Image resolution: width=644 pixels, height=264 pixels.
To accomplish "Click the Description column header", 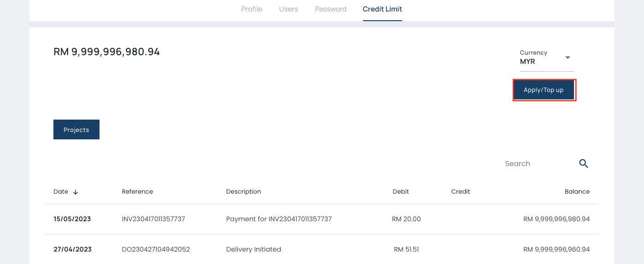I will 244,192.
